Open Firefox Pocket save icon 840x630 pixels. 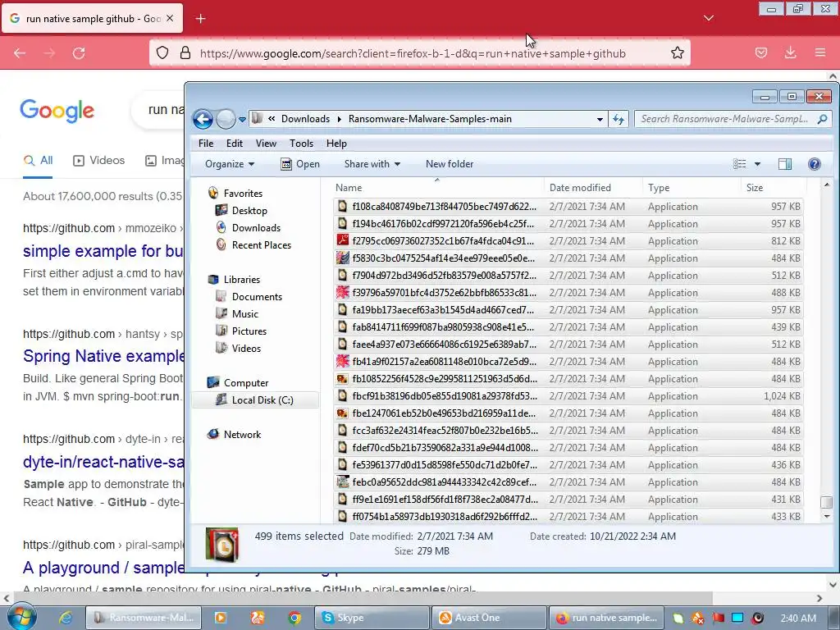(x=760, y=52)
